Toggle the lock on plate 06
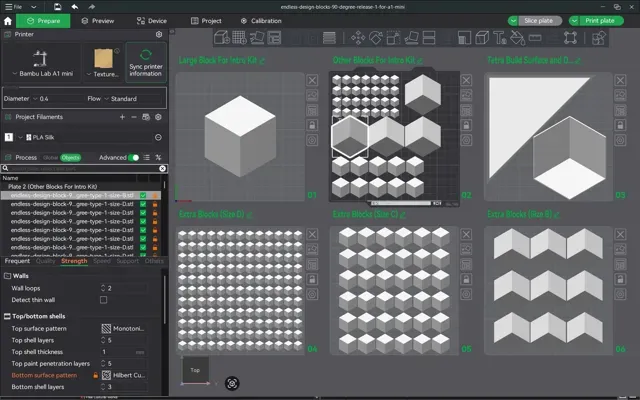The height and width of the screenshot is (400, 640). click(620, 279)
